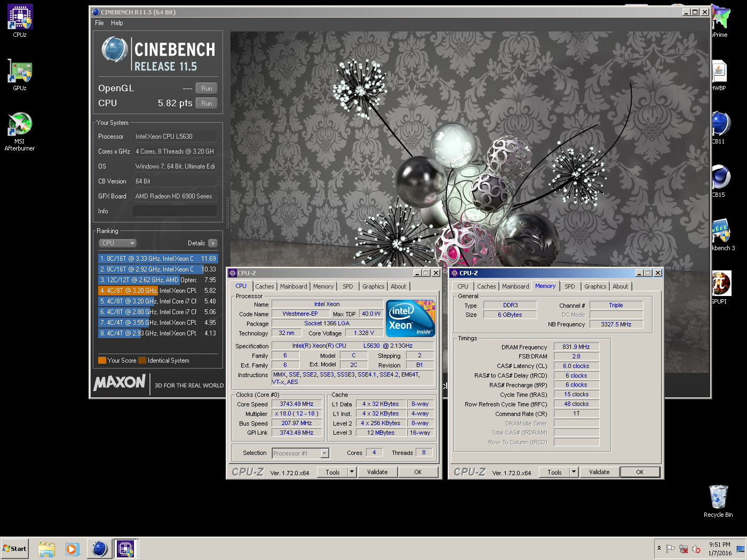
Task: Open SPD tab in left CPU-Z window
Action: 348,286
